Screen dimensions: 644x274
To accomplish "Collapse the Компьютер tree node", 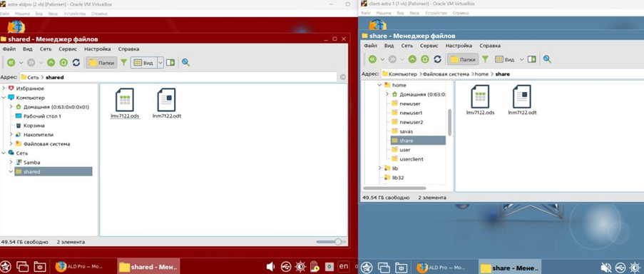I will (4, 98).
